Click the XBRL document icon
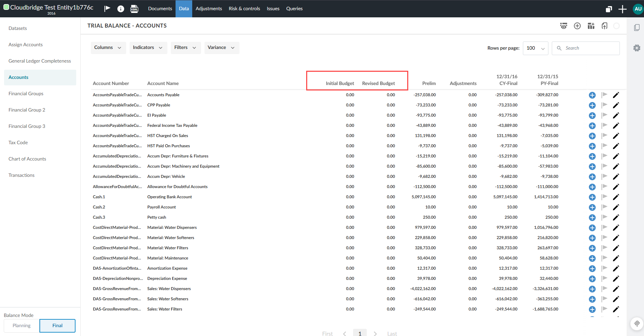Viewport: 644px width, 336px height. pos(134,9)
